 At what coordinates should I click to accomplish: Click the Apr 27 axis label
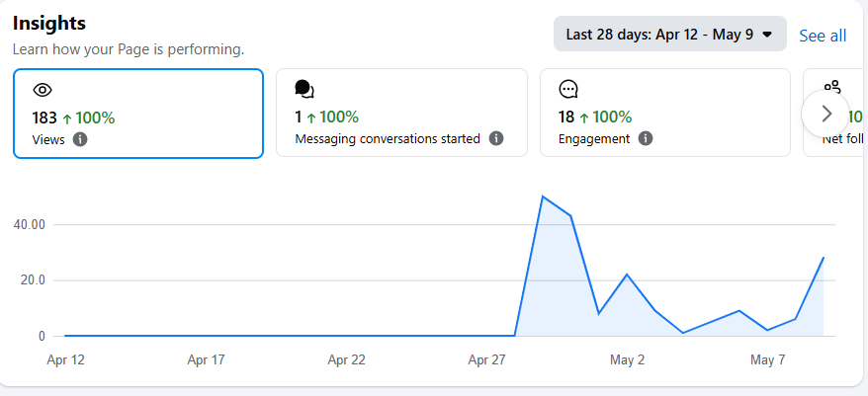click(x=486, y=360)
